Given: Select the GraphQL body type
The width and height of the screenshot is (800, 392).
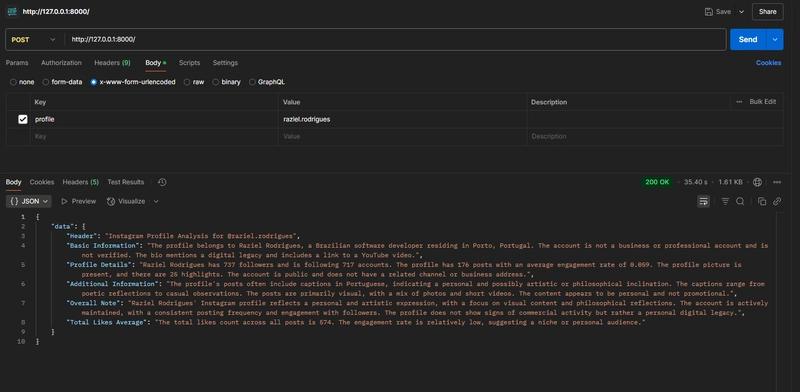Looking at the screenshot, I should pyautogui.click(x=267, y=82).
